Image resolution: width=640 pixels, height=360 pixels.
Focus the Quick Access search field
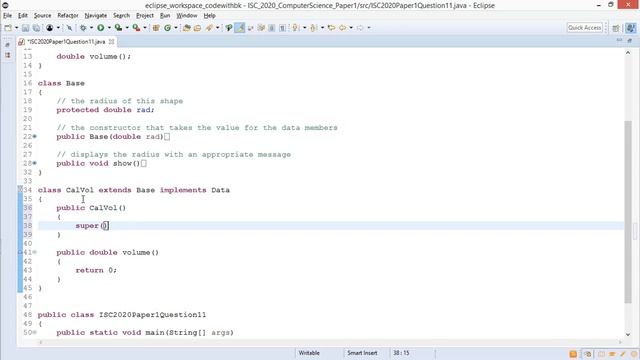pyautogui.click(x=584, y=28)
